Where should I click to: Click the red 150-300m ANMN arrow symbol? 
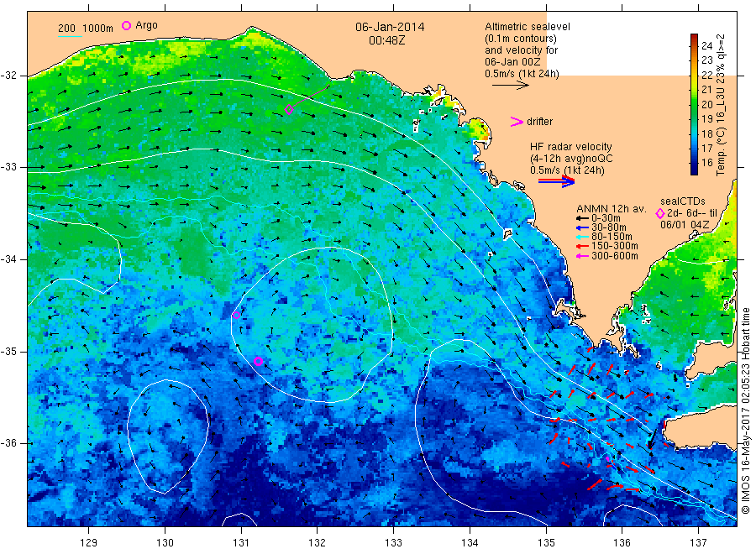(x=582, y=247)
